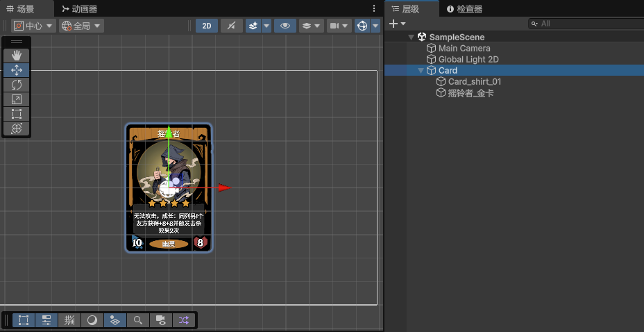Screen dimensions: 644x332
Task: Click the card's health value 8
Action: click(x=201, y=243)
